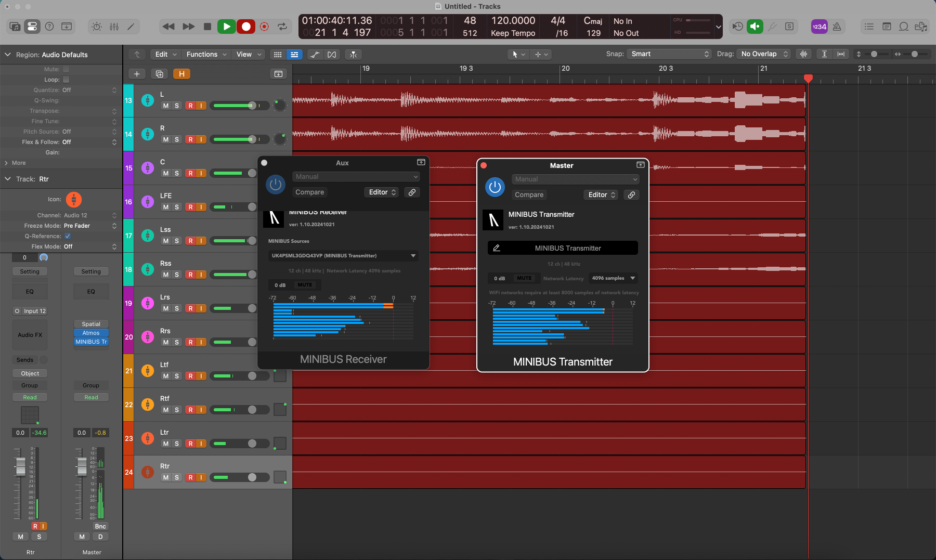Image resolution: width=936 pixels, height=560 pixels.
Task: Start playback with green Play button
Action: 226,27
